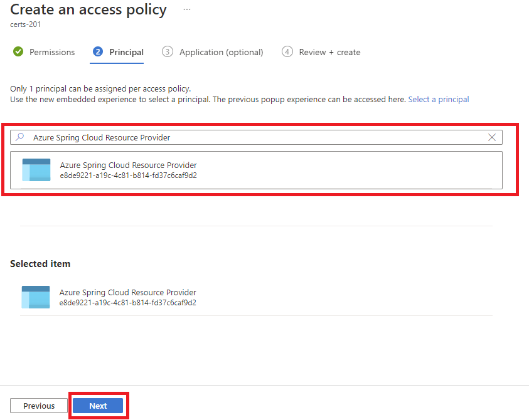Click the Select a principal link
Image resolution: width=529 pixels, height=420 pixels.
[438, 99]
